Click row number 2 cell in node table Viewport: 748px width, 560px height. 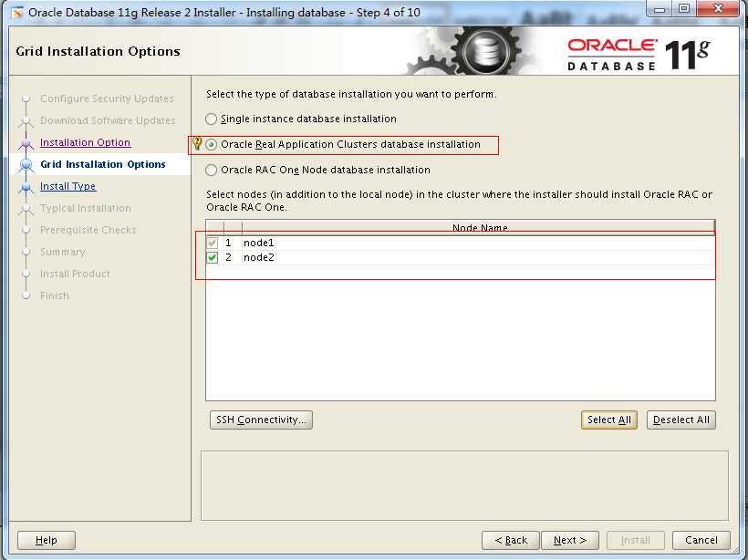[x=228, y=257]
